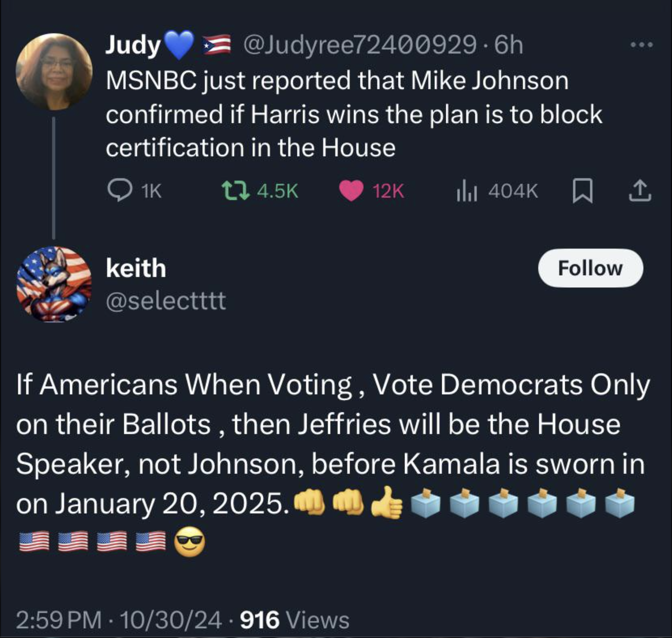Click keith display name

pyautogui.click(x=136, y=268)
